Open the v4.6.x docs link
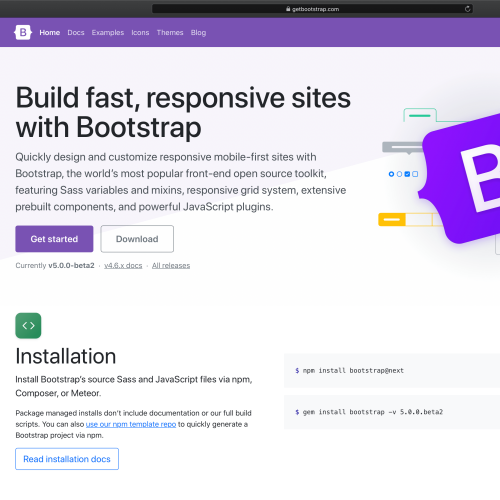The height and width of the screenshot is (500, 500). (x=123, y=266)
